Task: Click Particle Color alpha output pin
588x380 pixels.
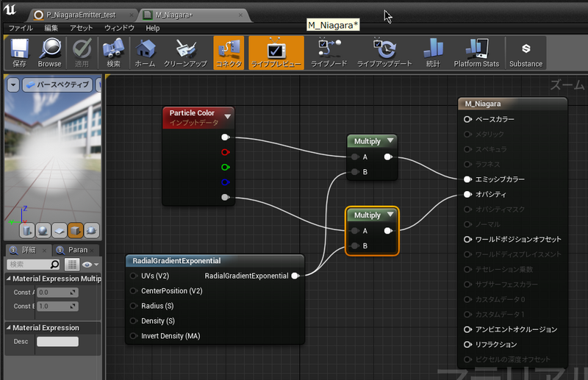Action: pyautogui.click(x=225, y=197)
